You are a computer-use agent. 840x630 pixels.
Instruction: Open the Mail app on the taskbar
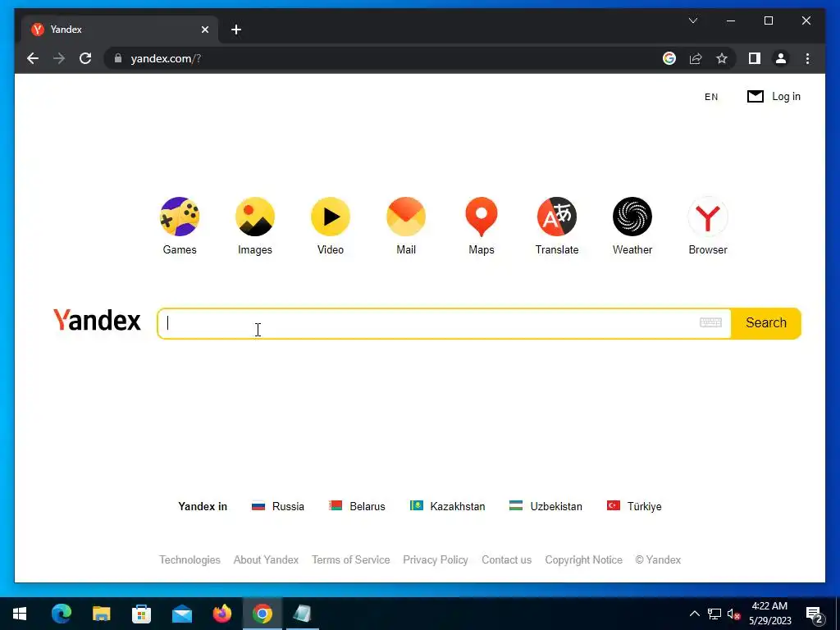tap(181, 614)
